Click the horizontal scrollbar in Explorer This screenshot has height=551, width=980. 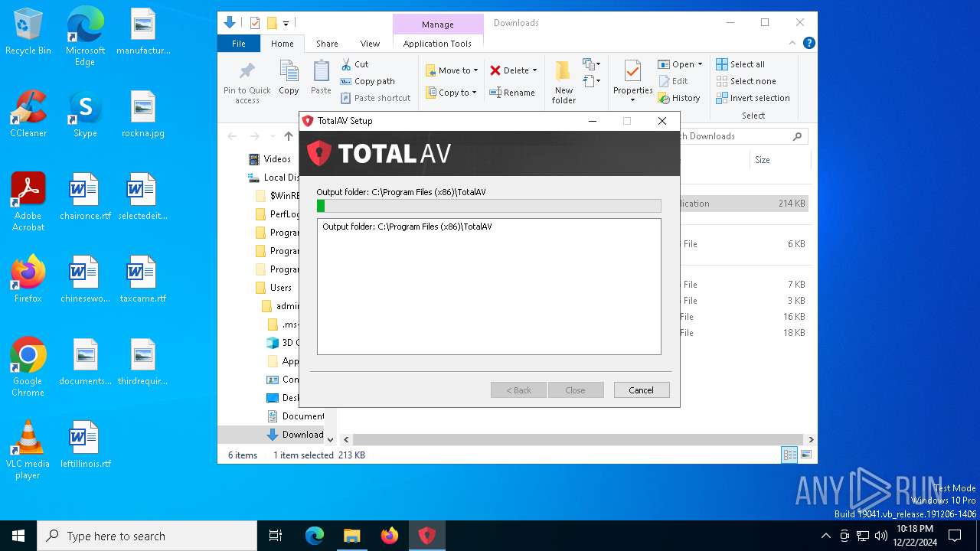click(578, 439)
